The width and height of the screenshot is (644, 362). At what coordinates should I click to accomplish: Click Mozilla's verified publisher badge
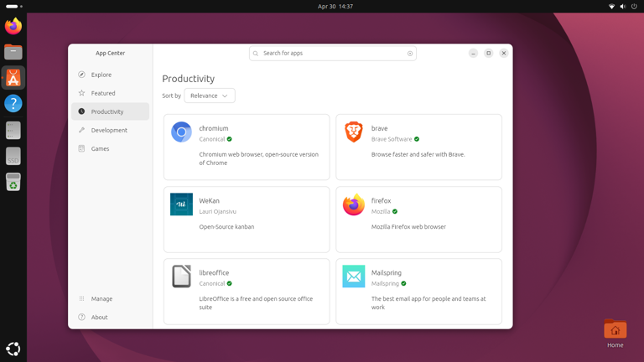click(x=395, y=211)
